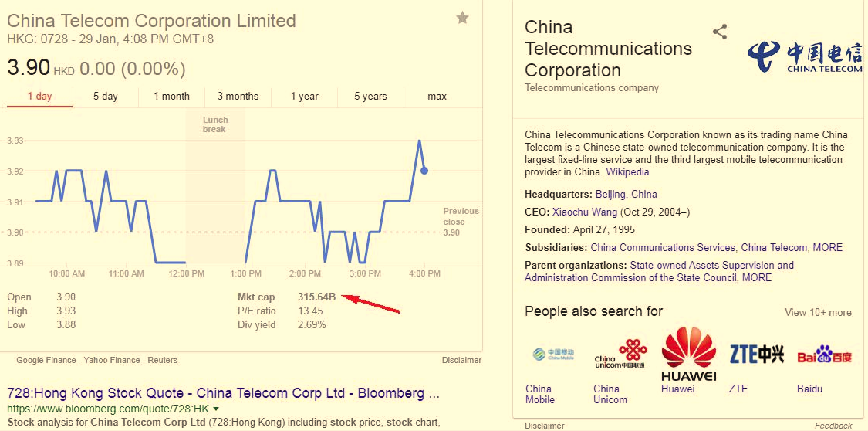This screenshot has width=868, height=431.
Task: Switch chart to 1 month view
Action: (171, 97)
